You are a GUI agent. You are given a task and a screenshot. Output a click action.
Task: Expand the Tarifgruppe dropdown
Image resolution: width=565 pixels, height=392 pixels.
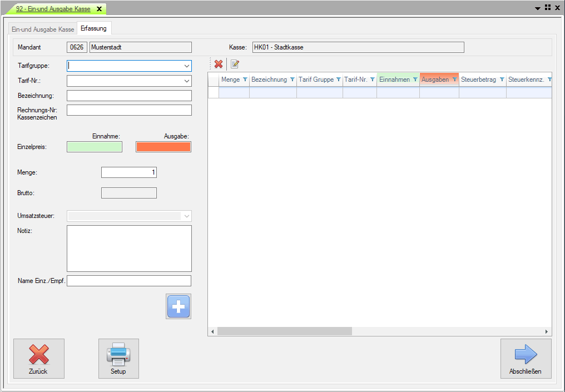(x=186, y=66)
